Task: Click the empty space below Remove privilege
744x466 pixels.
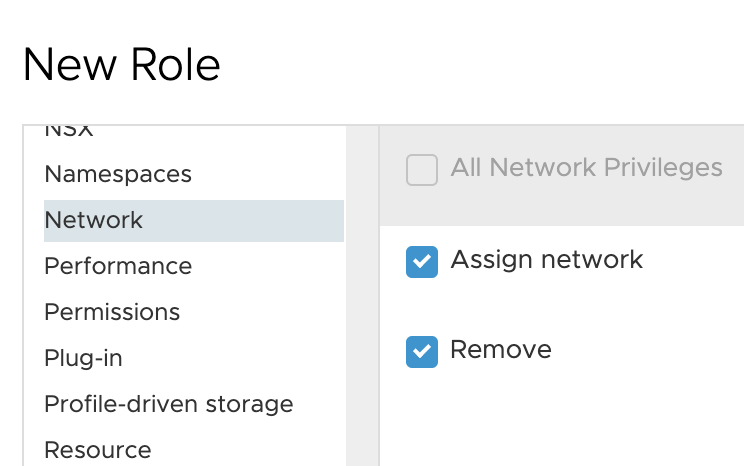Action: (x=562, y=418)
